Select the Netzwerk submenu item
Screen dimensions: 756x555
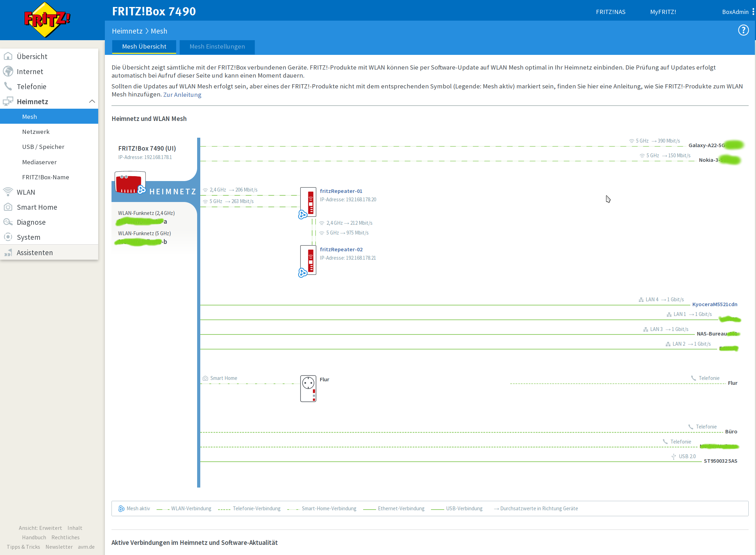click(36, 132)
